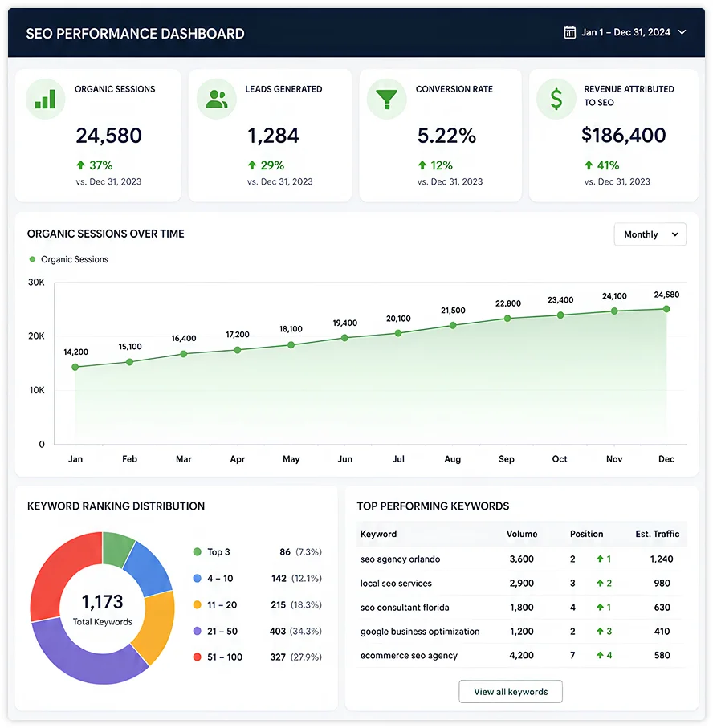Open the date range chevron next to Dec 31, 2024
Image resolution: width=713 pixels, height=728 pixels.
682,32
